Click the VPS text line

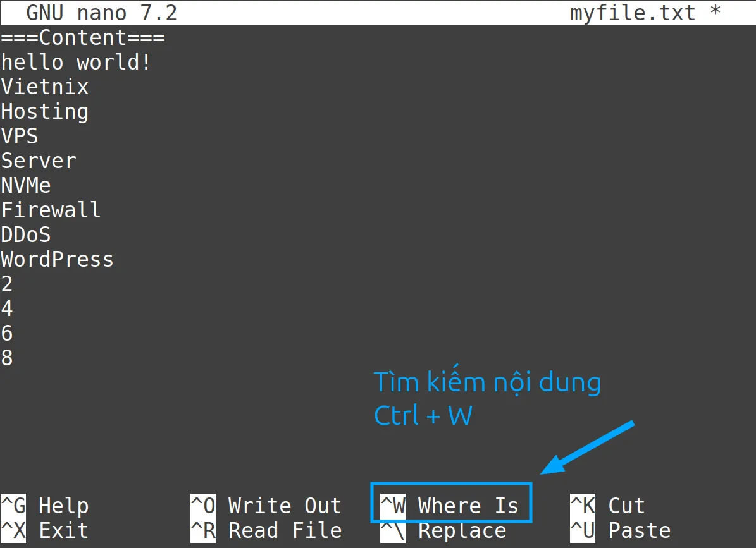point(20,137)
